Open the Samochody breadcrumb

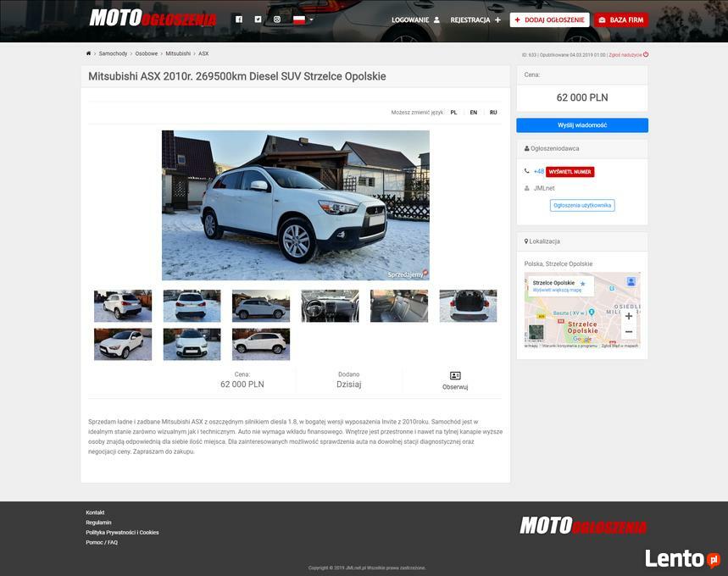click(113, 54)
